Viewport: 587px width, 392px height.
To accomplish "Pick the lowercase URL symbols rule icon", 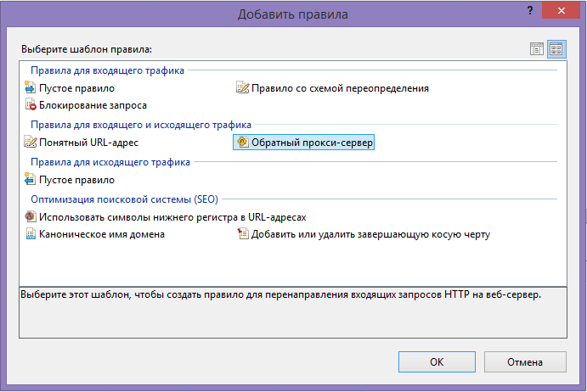I will [31, 216].
